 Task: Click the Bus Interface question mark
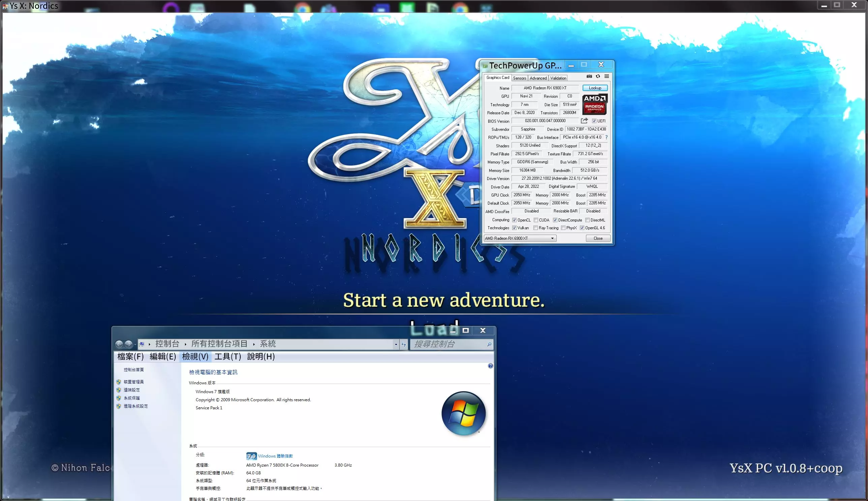(606, 137)
